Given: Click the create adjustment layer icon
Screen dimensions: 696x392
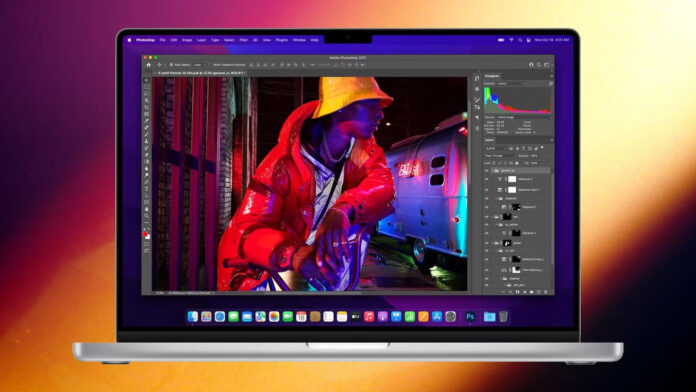Looking at the screenshot, I should click(x=525, y=292).
